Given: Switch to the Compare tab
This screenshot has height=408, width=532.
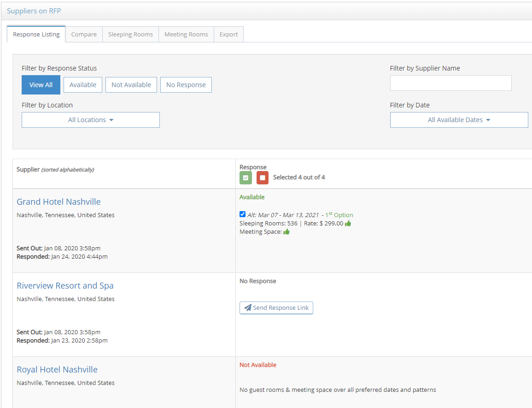Looking at the screenshot, I should pyautogui.click(x=84, y=35).
